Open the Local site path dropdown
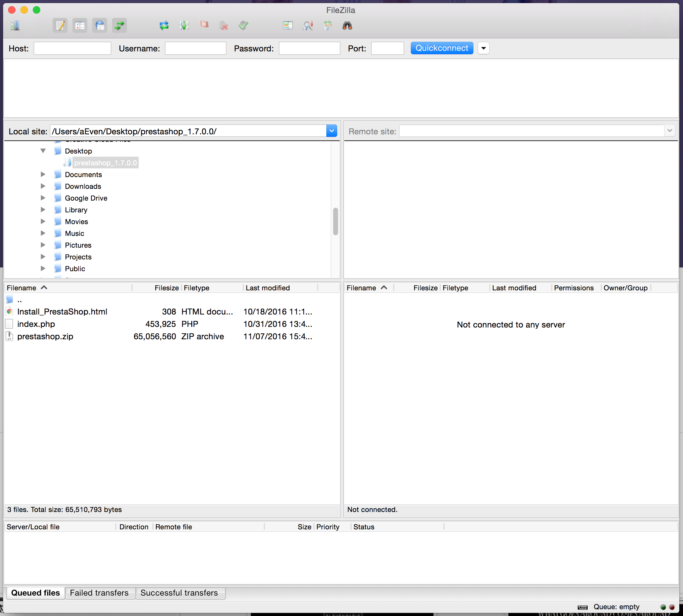Image resolution: width=683 pixels, height=616 pixels. coord(332,131)
